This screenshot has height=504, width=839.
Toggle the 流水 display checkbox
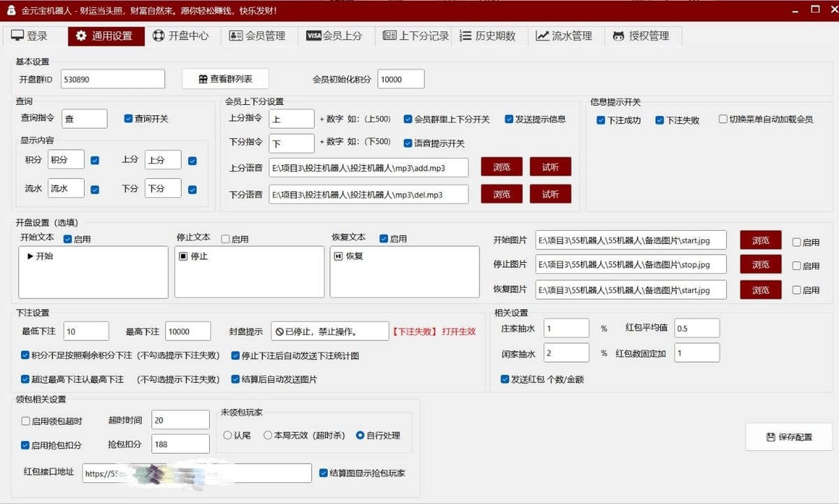point(95,189)
